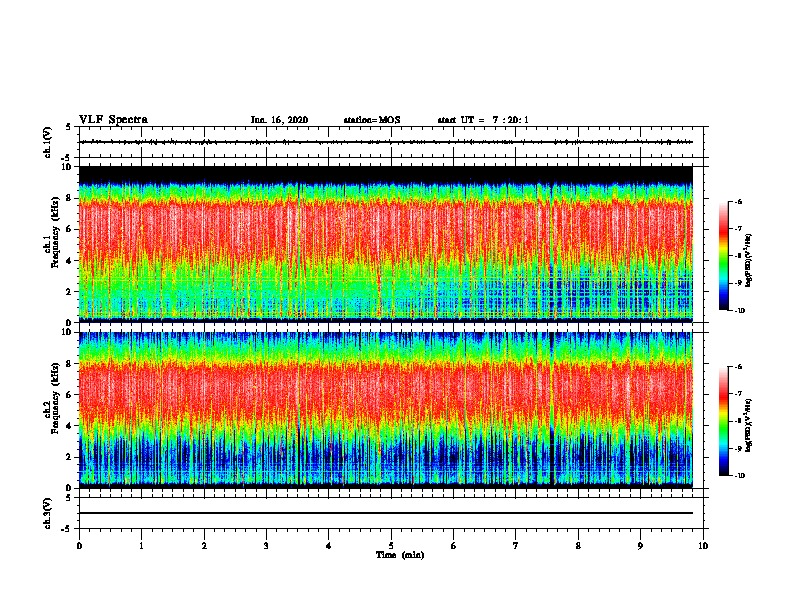Click the ch.2 "Frequency (kHz)" axis label
792x612 pixels.
[x=55, y=398]
